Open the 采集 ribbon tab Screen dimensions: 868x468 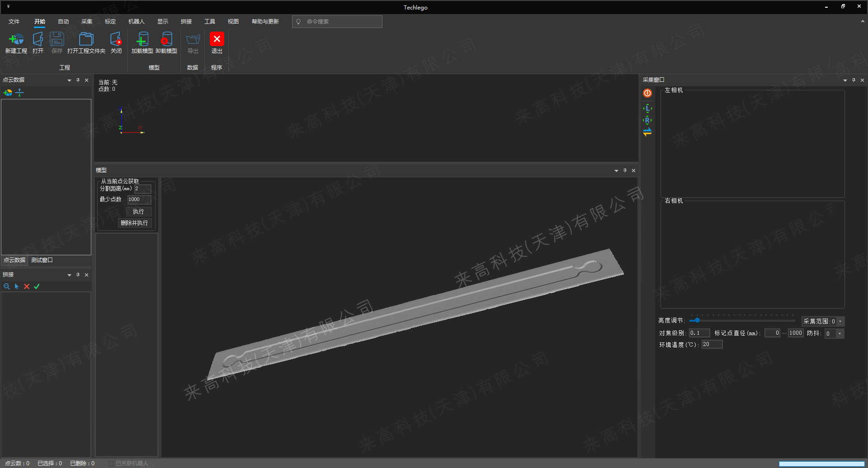pos(86,22)
